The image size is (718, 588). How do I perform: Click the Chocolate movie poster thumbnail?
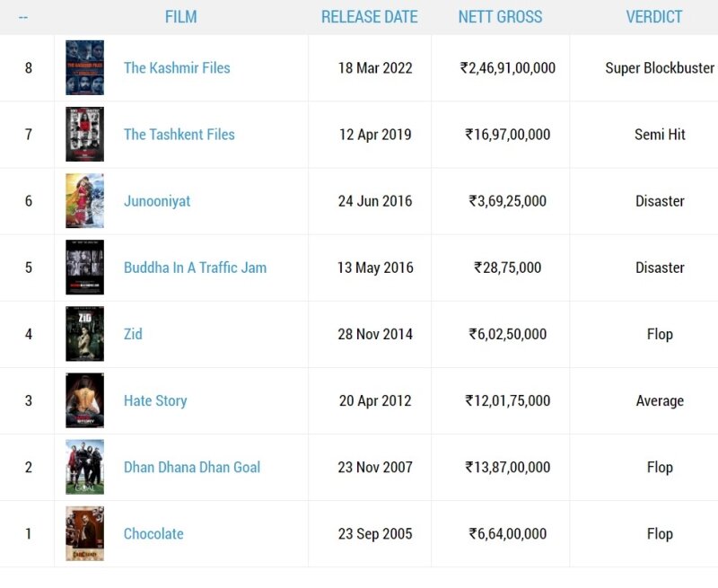[84, 533]
